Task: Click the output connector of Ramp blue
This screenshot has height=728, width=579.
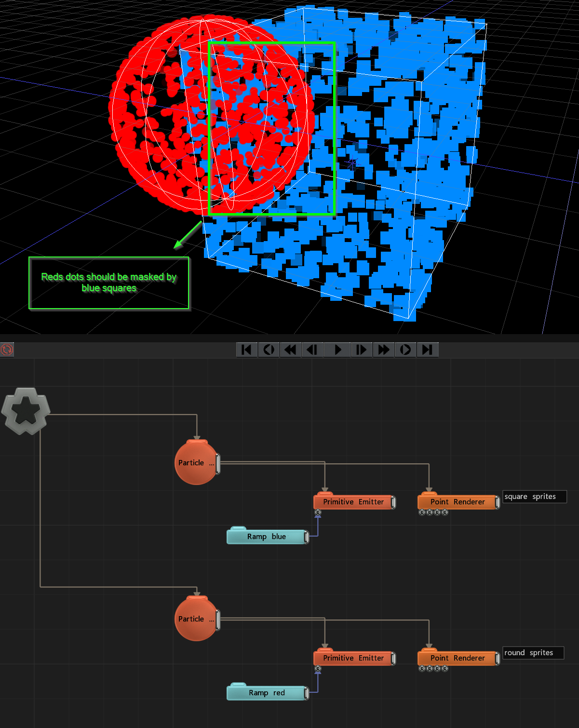Action: pyautogui.click(x=307, y=537)
